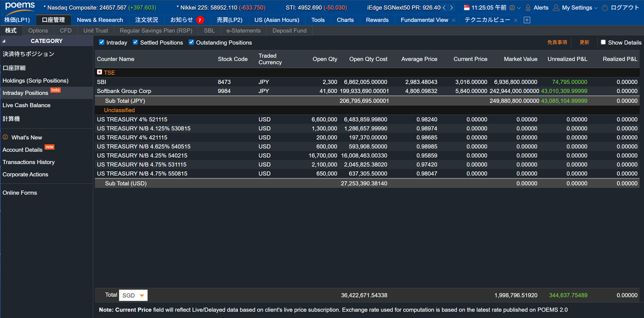Select the SBI counter row
This screenshot has height=318, width=644.
[367, 82]
